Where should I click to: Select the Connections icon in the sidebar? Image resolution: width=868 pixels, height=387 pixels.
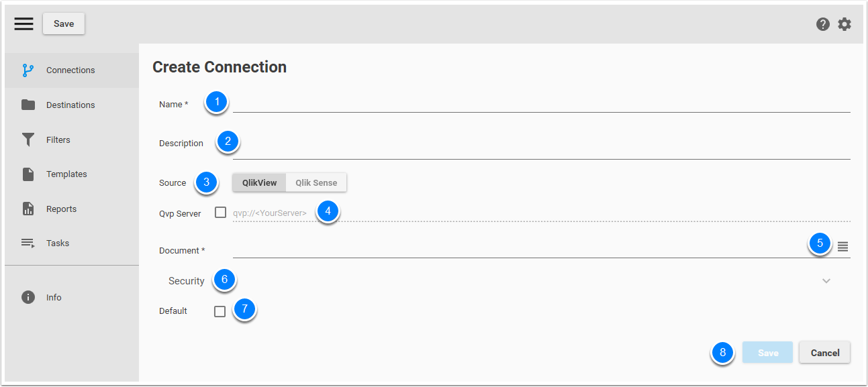point(27,70)
